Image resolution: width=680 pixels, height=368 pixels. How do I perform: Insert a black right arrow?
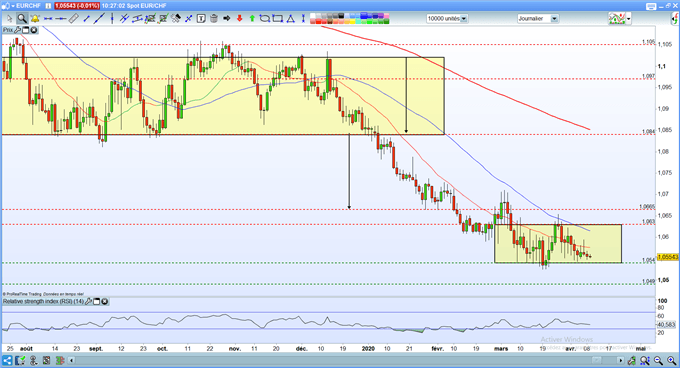226,19
